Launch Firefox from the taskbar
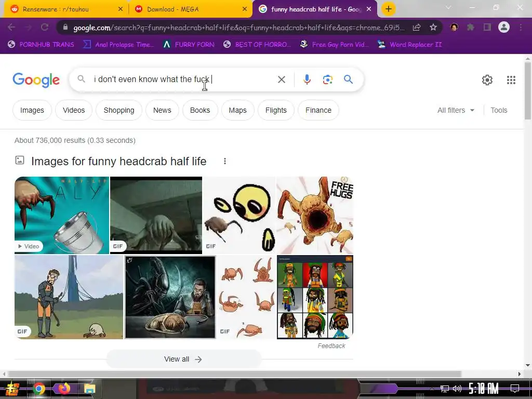Image resolution: width=532 pixels, height=399 pixels. 64,389
